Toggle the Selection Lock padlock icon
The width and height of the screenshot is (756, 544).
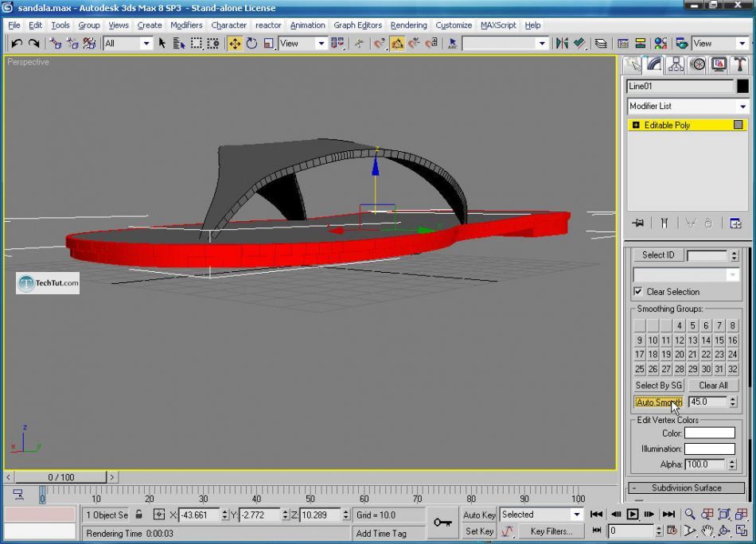[x=138, y=515]
